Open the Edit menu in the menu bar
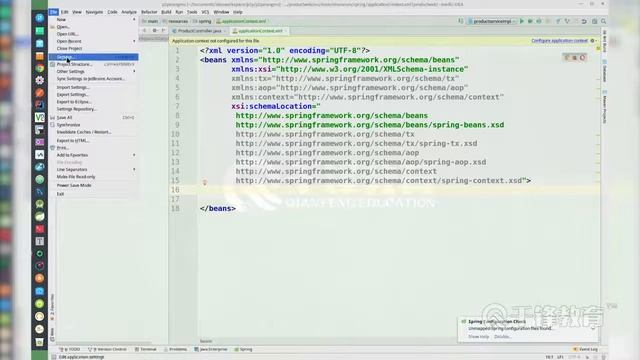 [64, 12]
